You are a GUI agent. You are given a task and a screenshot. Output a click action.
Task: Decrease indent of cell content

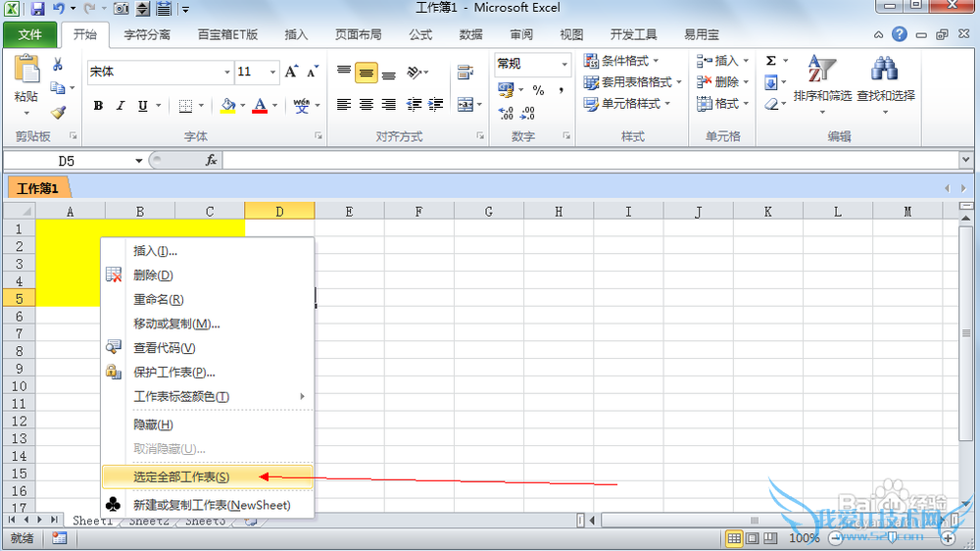click(x=414, y=105)
